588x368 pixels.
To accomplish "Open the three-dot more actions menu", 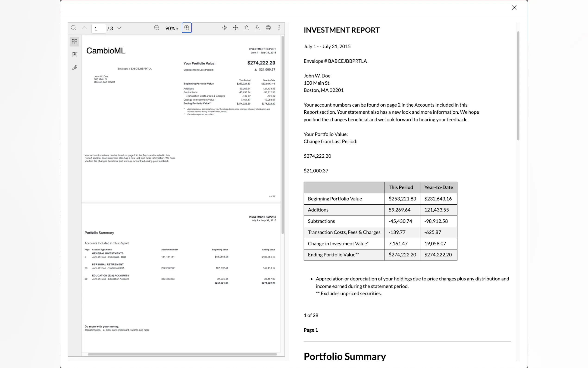I will point(279,28).
